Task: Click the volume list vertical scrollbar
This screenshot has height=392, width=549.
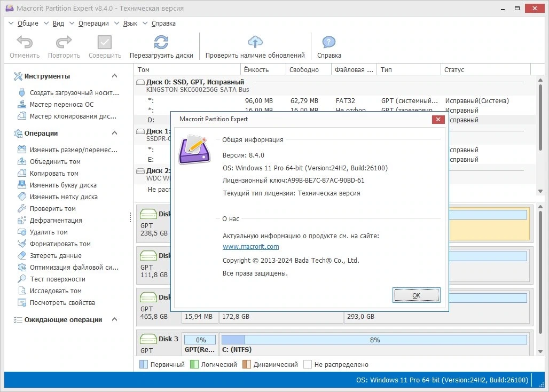Action: tap(540, 117)
